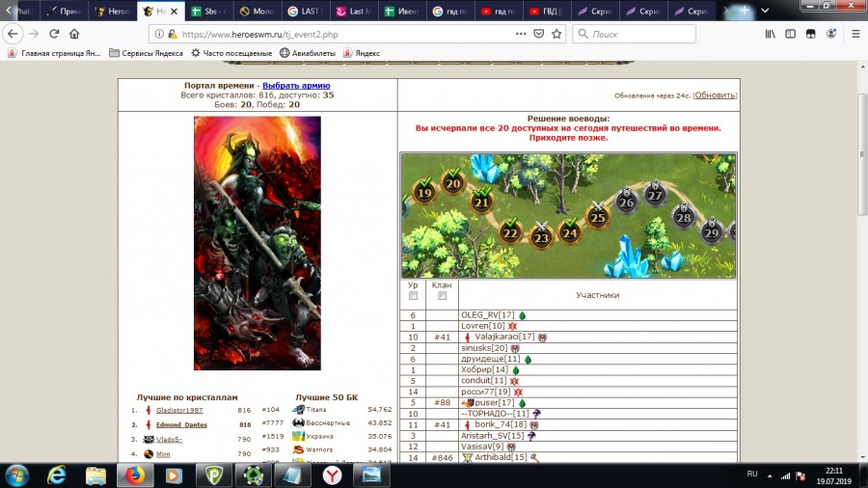Image resolution: width=868 pixels, height=488 pixels.
Task: Click knight faction icon next to sinusks
Action: pos(515,348)
